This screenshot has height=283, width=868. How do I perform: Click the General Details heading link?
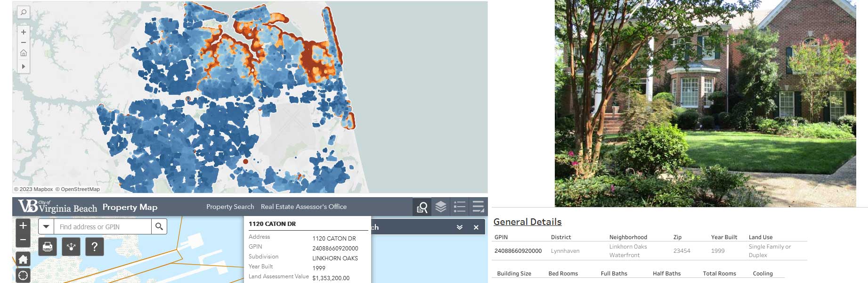coord(527,222)
